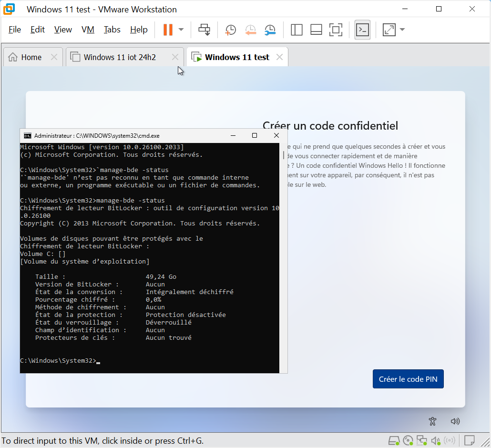Click the Bluetooth/USB device status icon
Viewport: 491px width, 448px height.
(450, 441)
